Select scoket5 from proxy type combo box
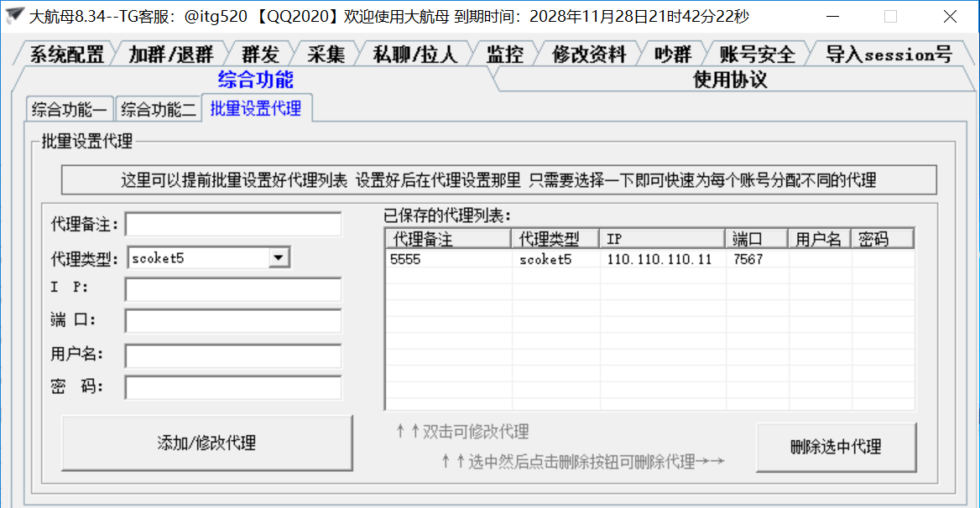This screenshot has width=980, height=508. (x=197, y=257)
